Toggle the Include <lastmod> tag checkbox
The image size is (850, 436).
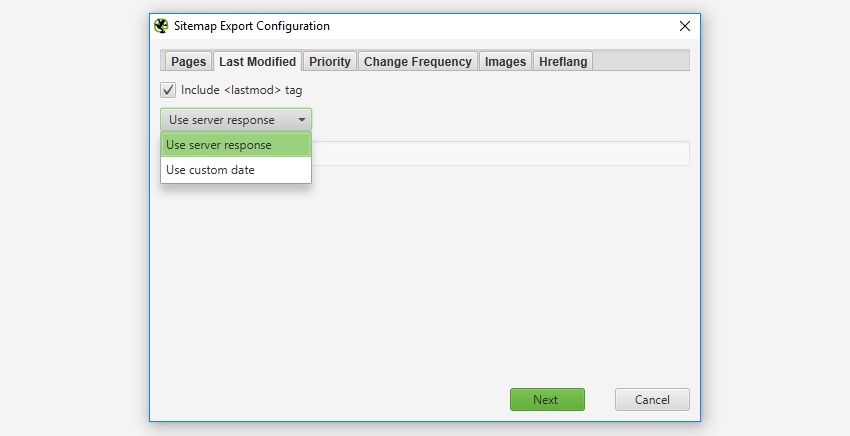tap(168, 90)
